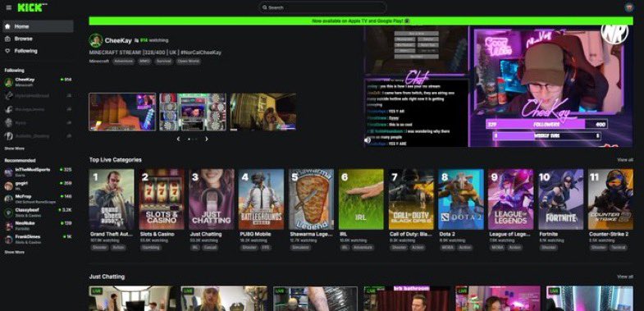Open the 'brb bathroom' live stream thumbnail
This screenshot has width=644, height=311.
pyautogui.click(x=407, y=299)
